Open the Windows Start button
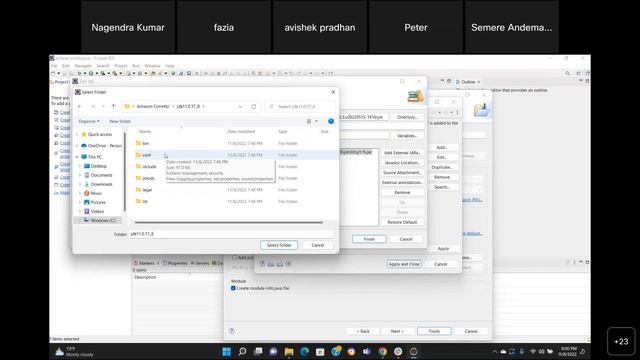Viewport: 640px width, 360px height. pyautogui.click(x=227, y=351)
